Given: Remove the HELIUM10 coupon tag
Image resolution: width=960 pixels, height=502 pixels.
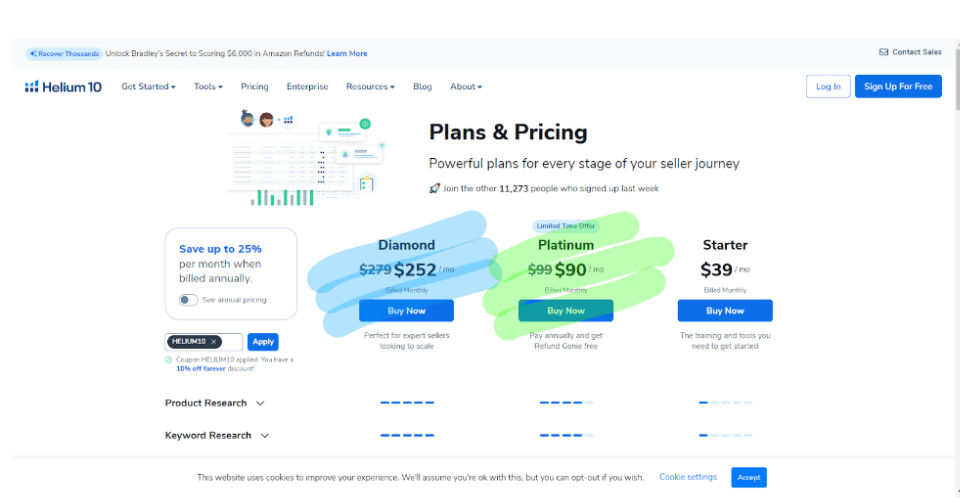Looking at the screenshot, I should 214,342.
